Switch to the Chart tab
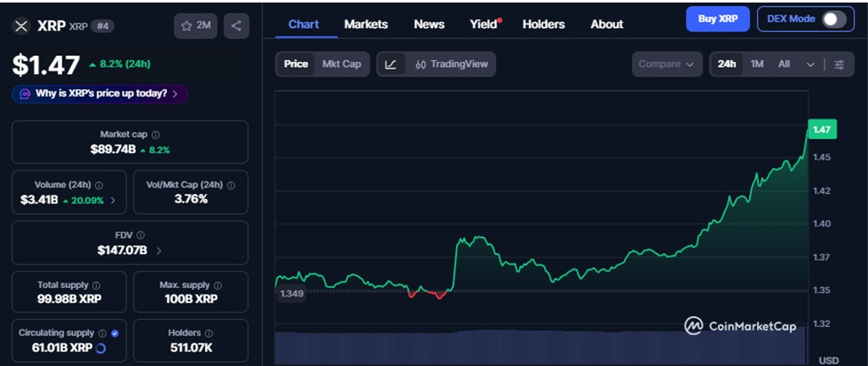 (304, 25)
